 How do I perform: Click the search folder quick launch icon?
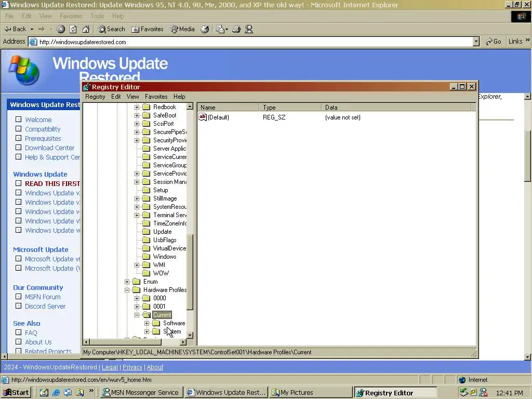[79, 393]
